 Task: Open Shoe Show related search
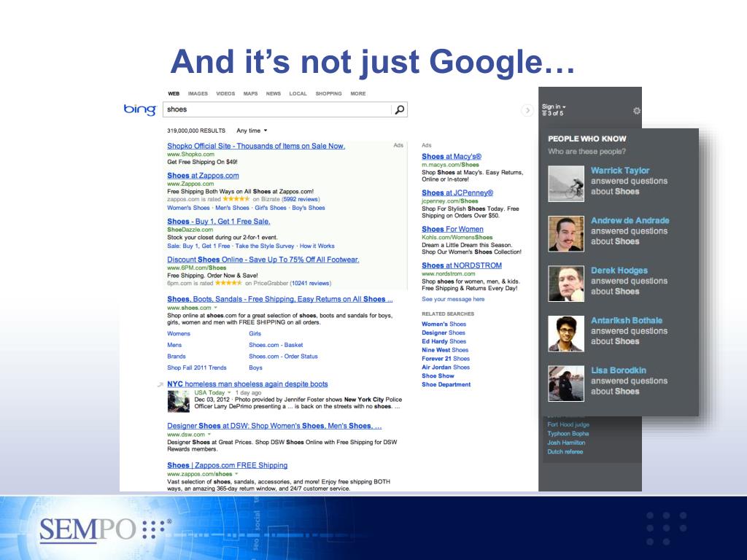tap(436, 376)
